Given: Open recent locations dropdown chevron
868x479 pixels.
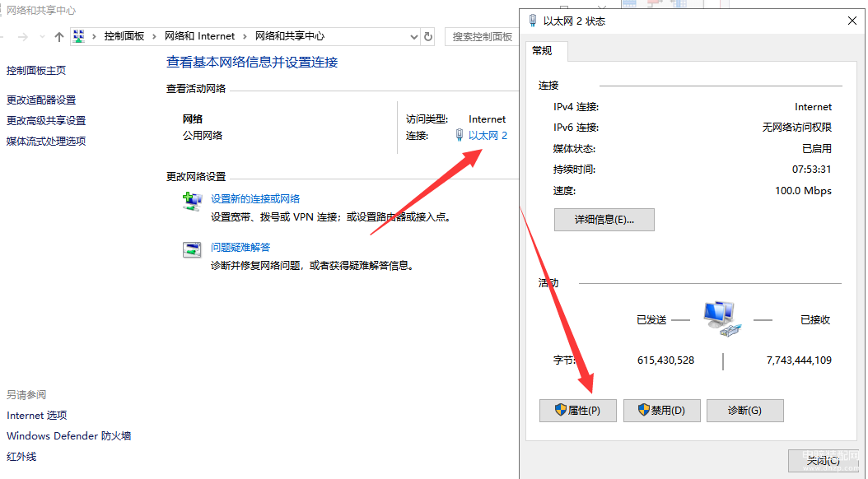Looking at the screenshot, I should pos(42,36).
